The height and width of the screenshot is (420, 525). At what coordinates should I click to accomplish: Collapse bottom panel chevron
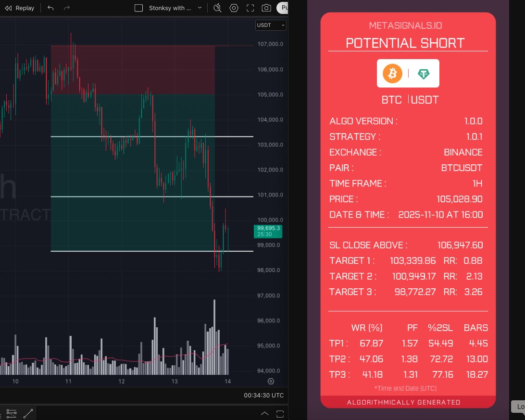(264, 414)
